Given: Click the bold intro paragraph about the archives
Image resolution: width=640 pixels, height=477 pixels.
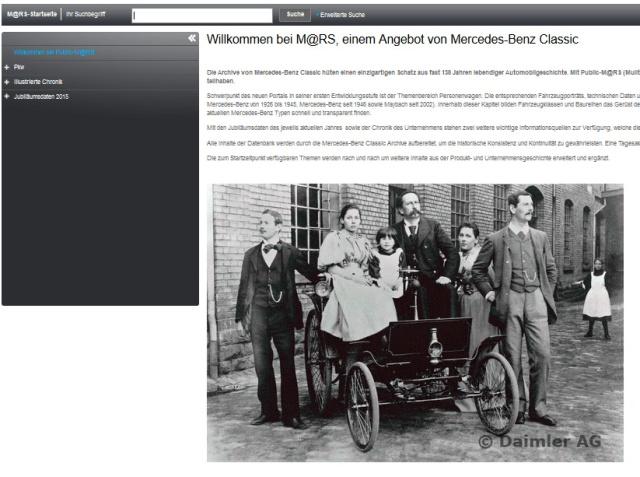Looking at the screenshot, I should [422, 78].
